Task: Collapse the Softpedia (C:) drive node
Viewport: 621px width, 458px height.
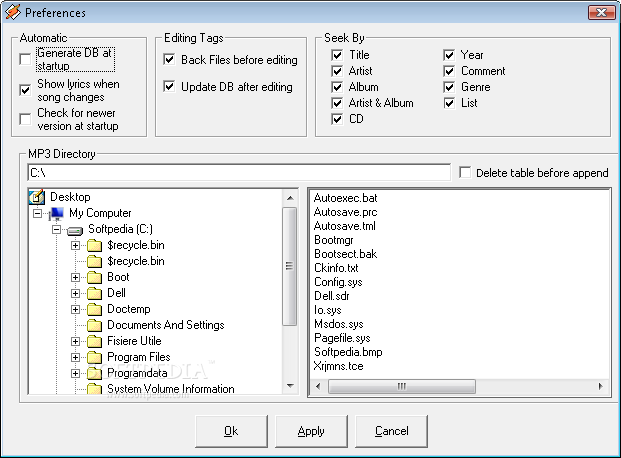Action: (x=56, y=229)
